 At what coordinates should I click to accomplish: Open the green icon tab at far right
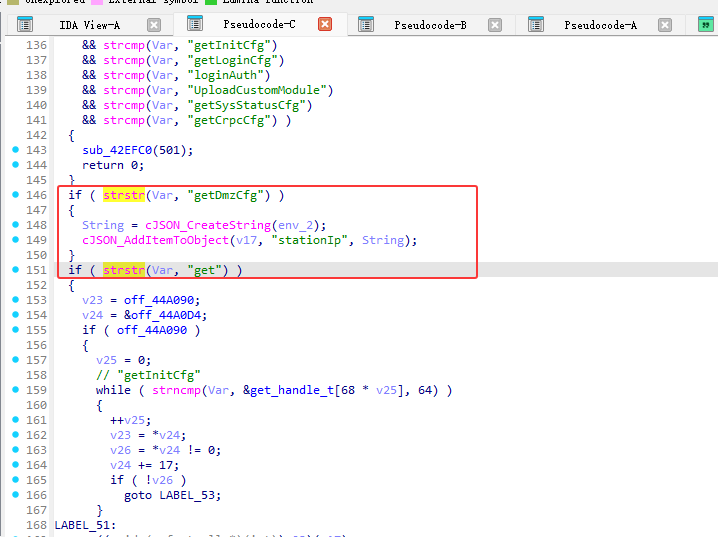705,25
